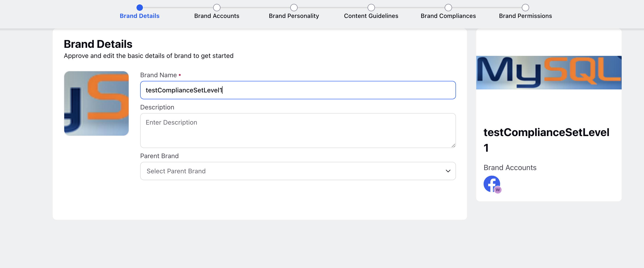Select the Brand Compliances step circle
This screenshot has height=268, width=644.
point(448,8)
